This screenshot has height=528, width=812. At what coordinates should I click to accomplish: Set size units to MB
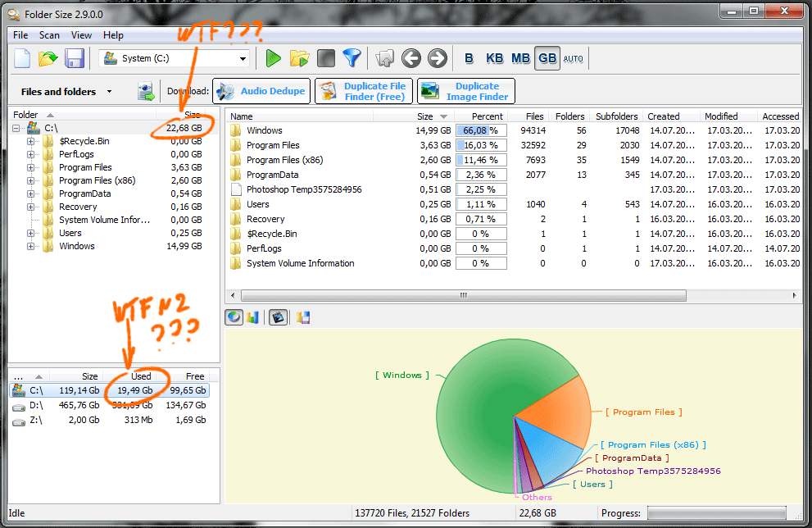click(x=520, y=58)
